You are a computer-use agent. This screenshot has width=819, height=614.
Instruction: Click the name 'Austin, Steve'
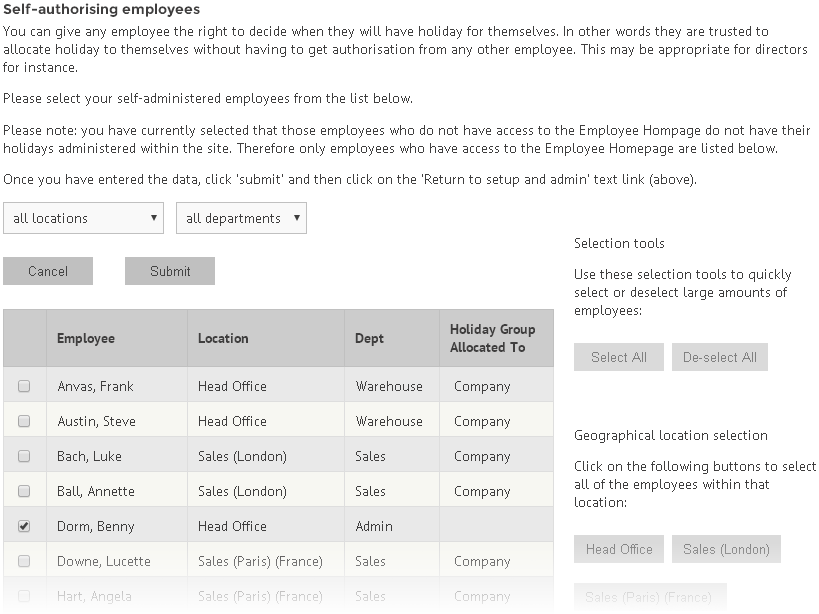[97, 421]
